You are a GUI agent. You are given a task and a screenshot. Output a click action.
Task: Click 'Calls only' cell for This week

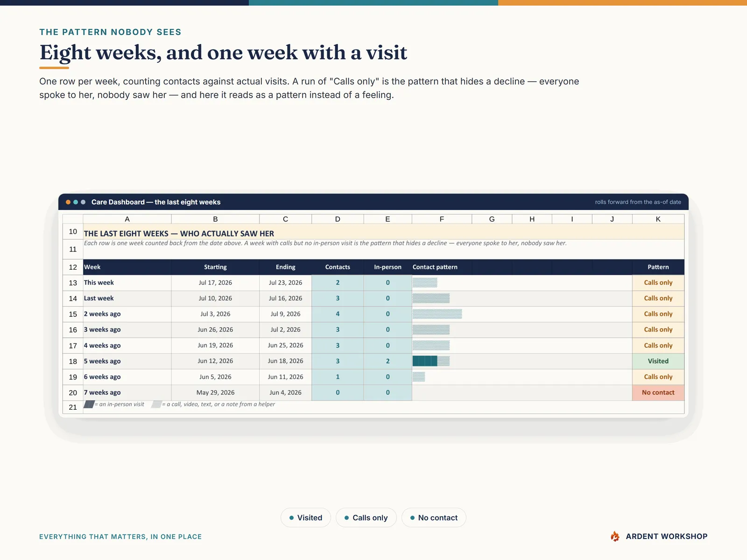(658, 283)
